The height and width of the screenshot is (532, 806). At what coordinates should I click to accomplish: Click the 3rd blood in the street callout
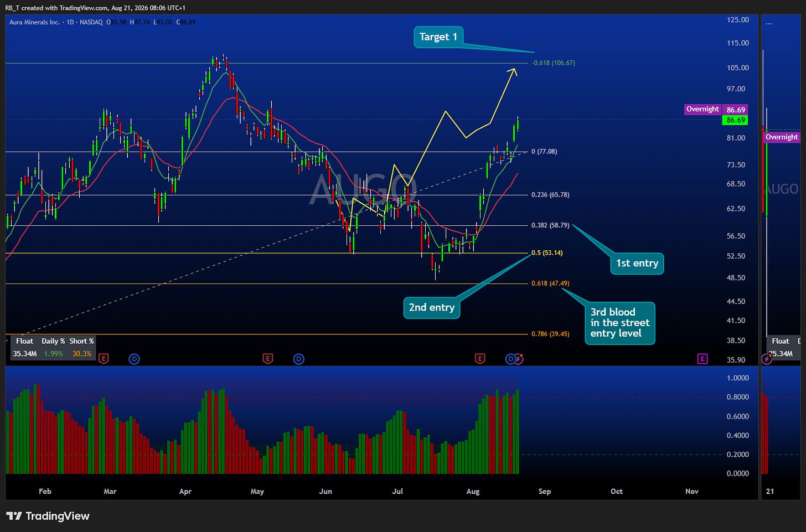coord(620,323)
